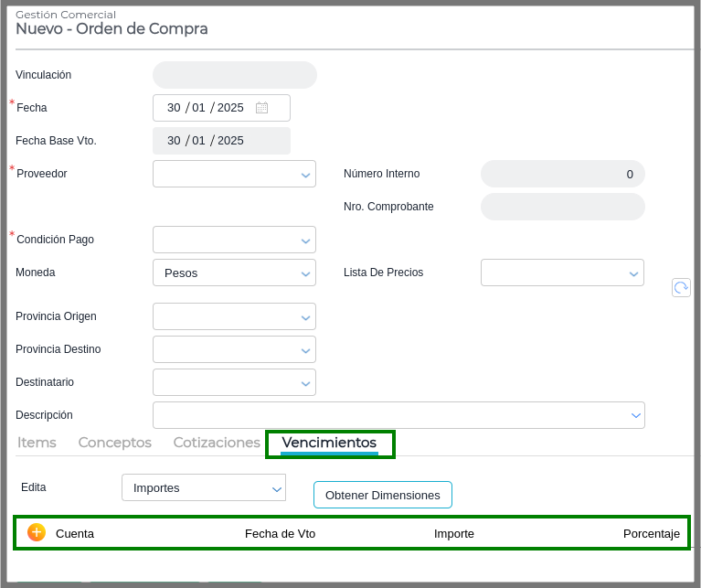Click the Nro. Comprobante input field
Viewport: 701px width, 588px height.
click(562, 207)
